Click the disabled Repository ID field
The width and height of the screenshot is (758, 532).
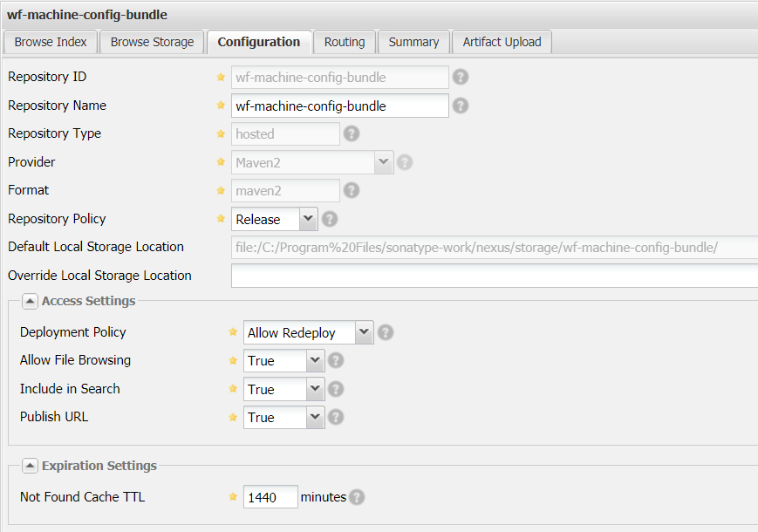340,78
